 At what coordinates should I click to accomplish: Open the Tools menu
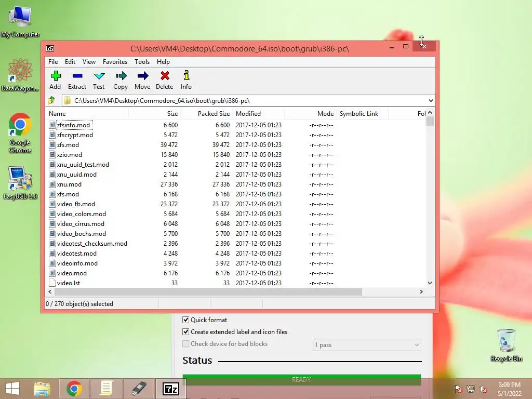point(142,62)
